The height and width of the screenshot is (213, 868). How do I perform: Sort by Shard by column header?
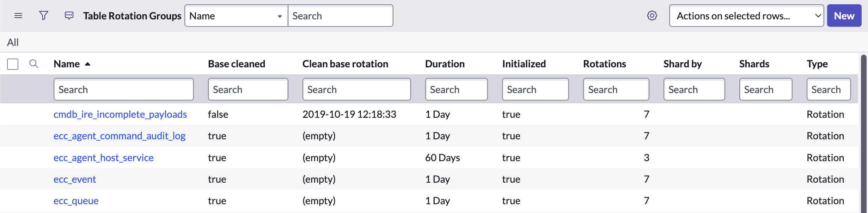click(x=683, y=64)
